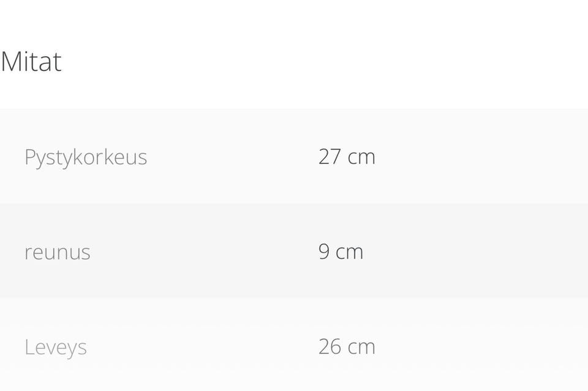This screenshot has width=588, height=391.
Task: Click the cm unit after 26
Action: [x=361, y=347]
